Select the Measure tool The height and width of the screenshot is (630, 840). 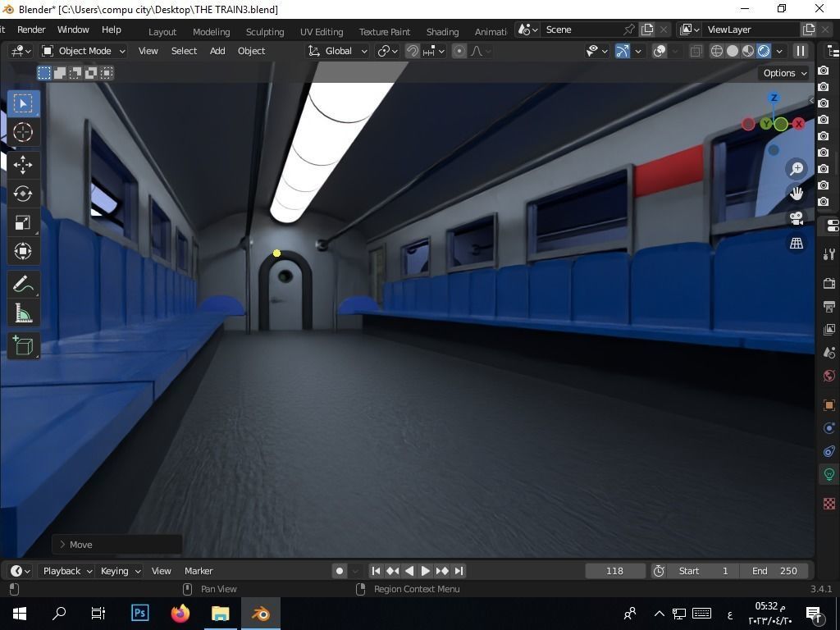(x=23, y=313)
